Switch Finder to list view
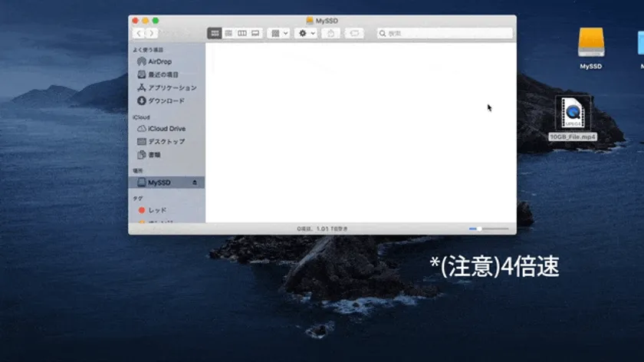 tap(228, 34)
